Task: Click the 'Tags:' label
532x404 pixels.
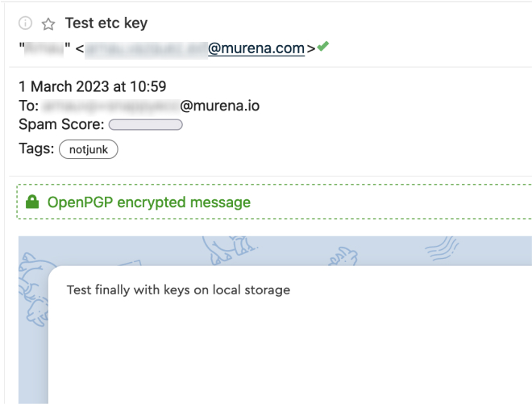Action: coord(36,148)
